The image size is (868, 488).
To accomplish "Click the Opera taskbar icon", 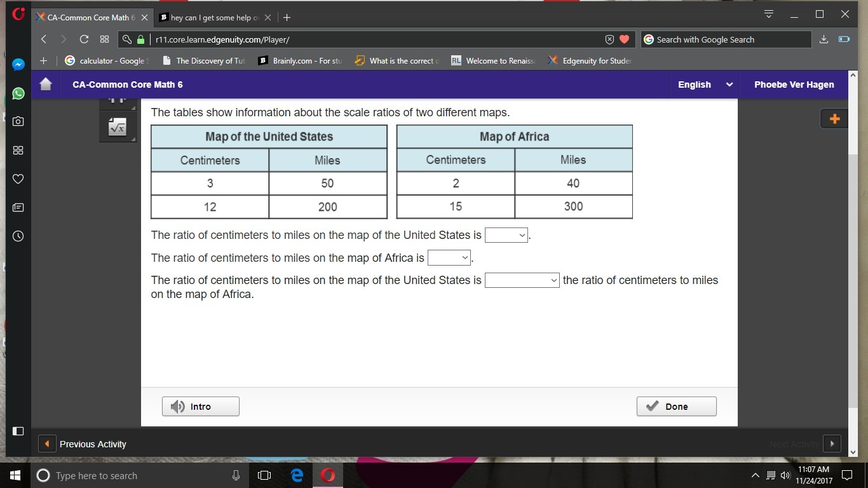I will click(x=328, y=475).
